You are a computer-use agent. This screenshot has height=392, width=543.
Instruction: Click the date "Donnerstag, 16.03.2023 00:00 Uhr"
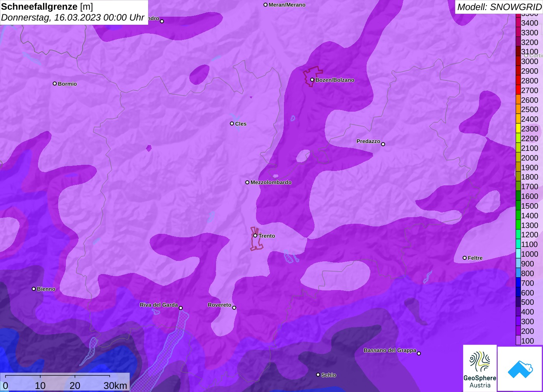click(73, 17)
